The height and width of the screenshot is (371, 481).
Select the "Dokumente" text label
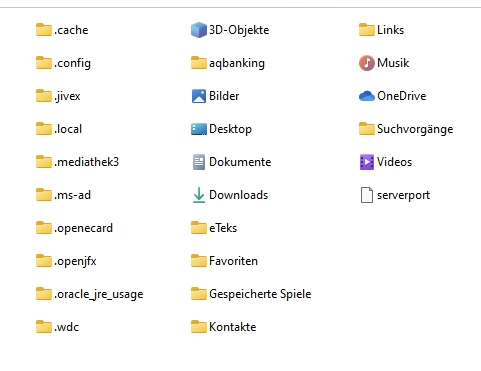click(x=240, y=162)
